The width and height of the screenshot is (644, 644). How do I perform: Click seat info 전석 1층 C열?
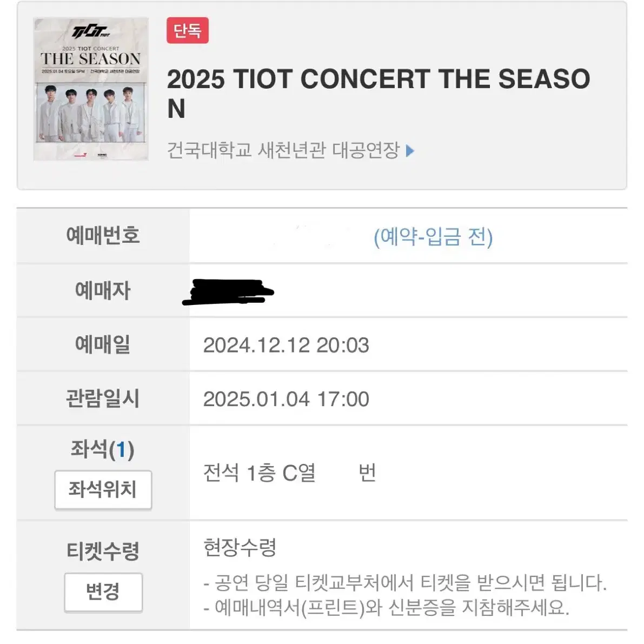pos(260,473)
